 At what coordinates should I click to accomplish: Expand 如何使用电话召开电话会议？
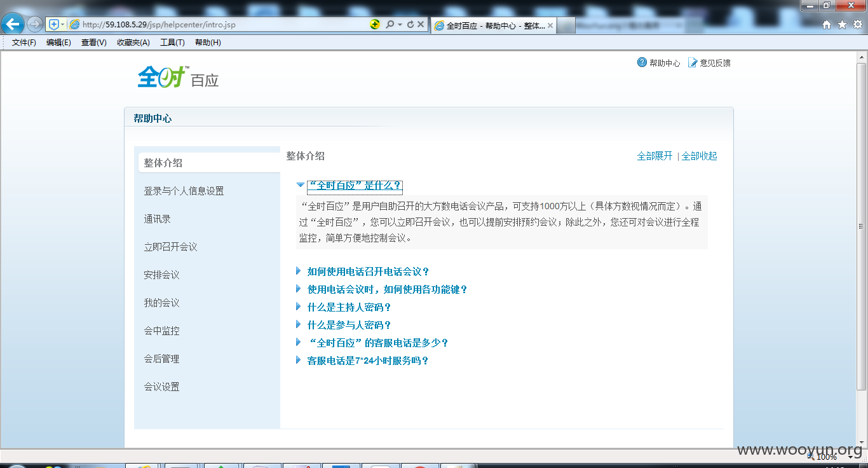coord(369,272)
